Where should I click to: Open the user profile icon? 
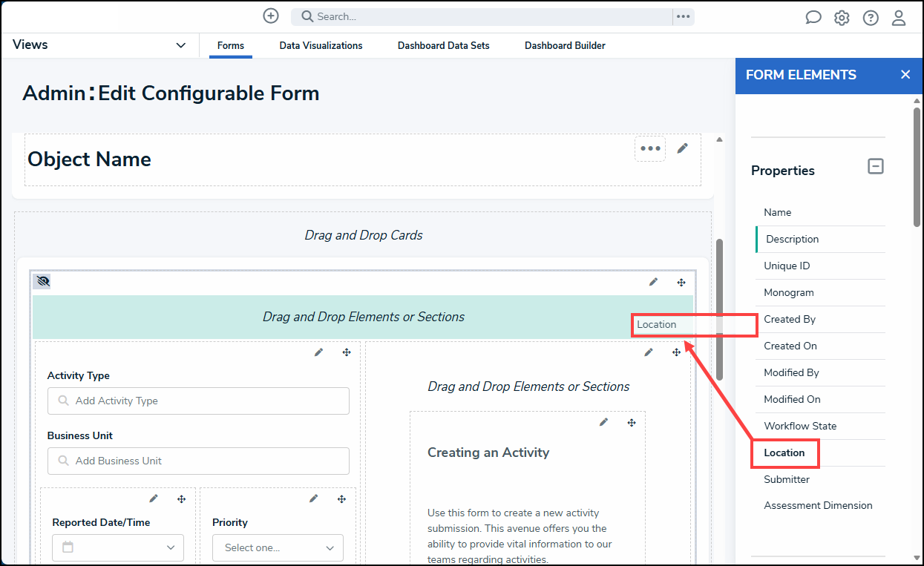(x=899, y=18)
